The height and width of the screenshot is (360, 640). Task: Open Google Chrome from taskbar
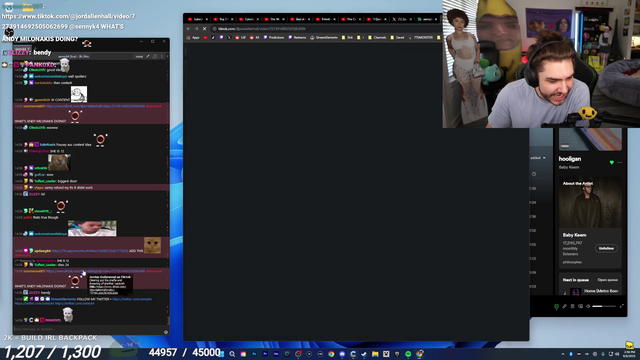click(x=331, y=354)
